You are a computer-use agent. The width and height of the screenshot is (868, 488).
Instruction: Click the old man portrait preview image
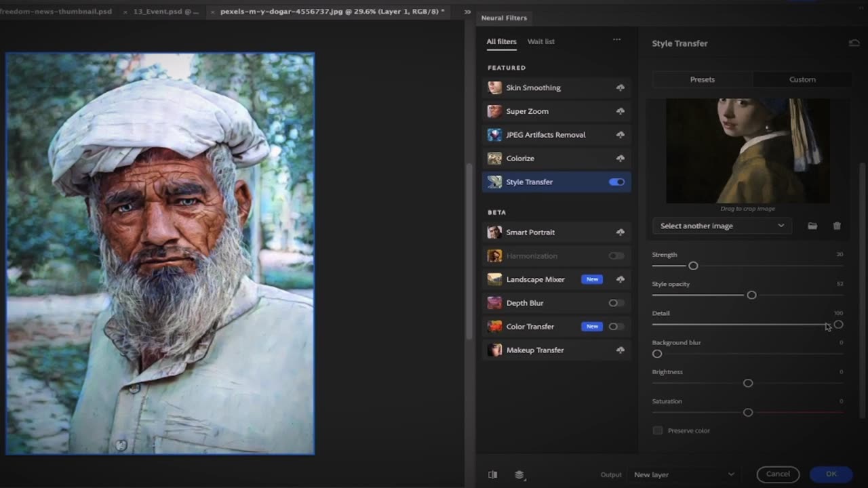[x=160, y=253]
